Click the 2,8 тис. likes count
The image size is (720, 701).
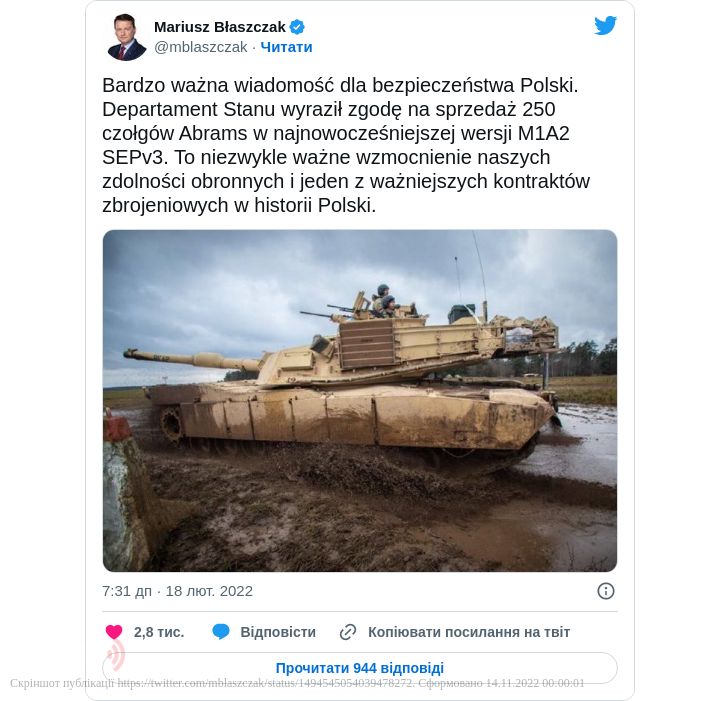[x=159, y=632]
